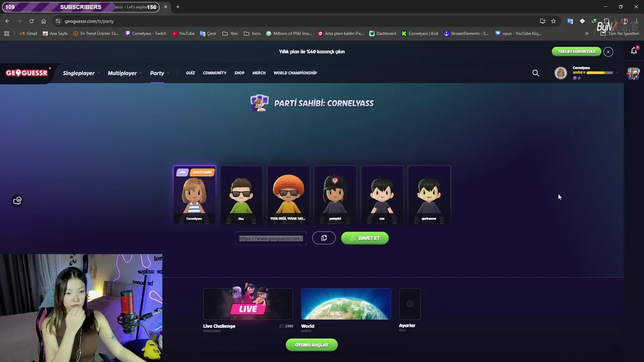The image size is (644, 362).
Task: Click the level progress bar
Action: point(600,73)
